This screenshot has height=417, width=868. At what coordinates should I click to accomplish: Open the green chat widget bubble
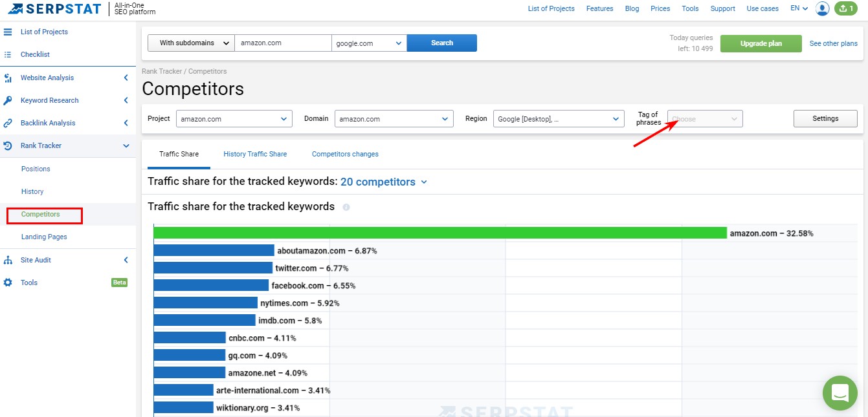pyautogui.click(x=840, y=392)
